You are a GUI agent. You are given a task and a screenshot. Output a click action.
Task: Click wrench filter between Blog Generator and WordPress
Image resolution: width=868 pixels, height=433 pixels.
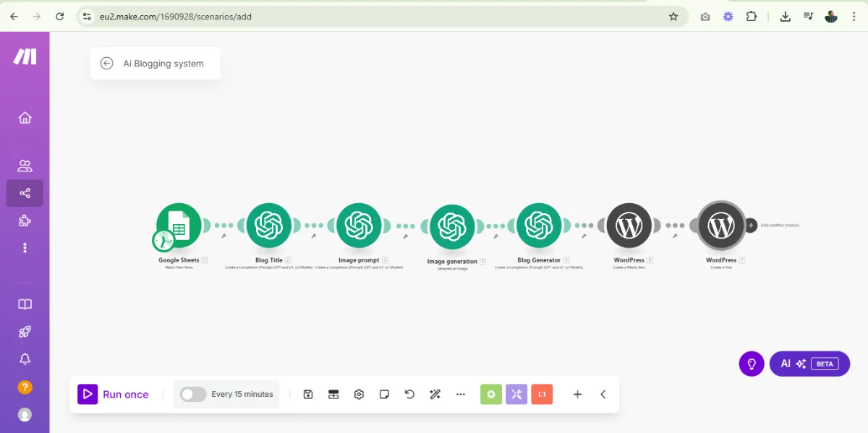tap(584, 236)
